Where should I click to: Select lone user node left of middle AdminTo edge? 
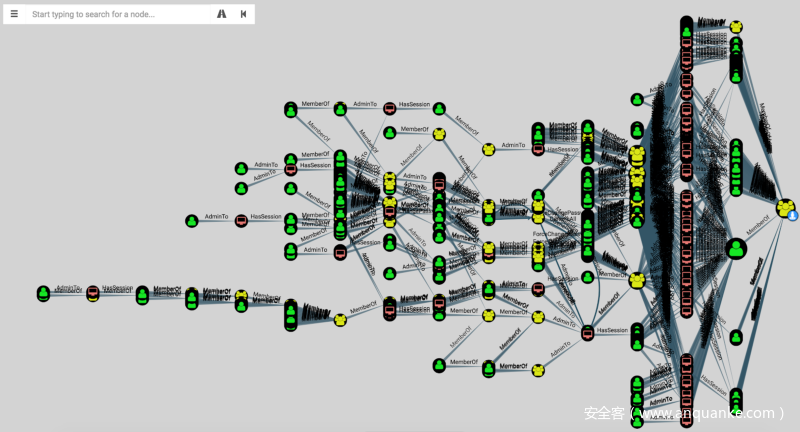pos(192,220)
